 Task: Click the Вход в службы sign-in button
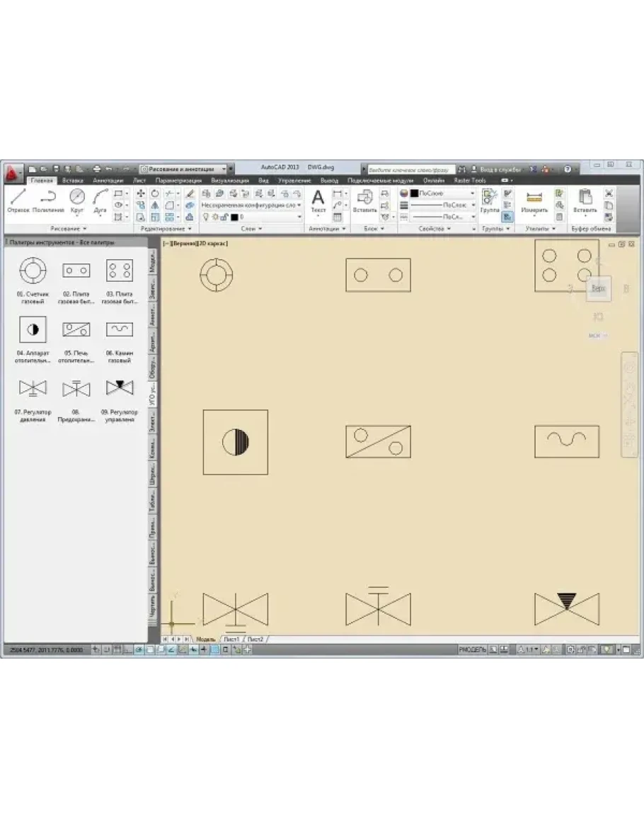[x=500, y=170]
